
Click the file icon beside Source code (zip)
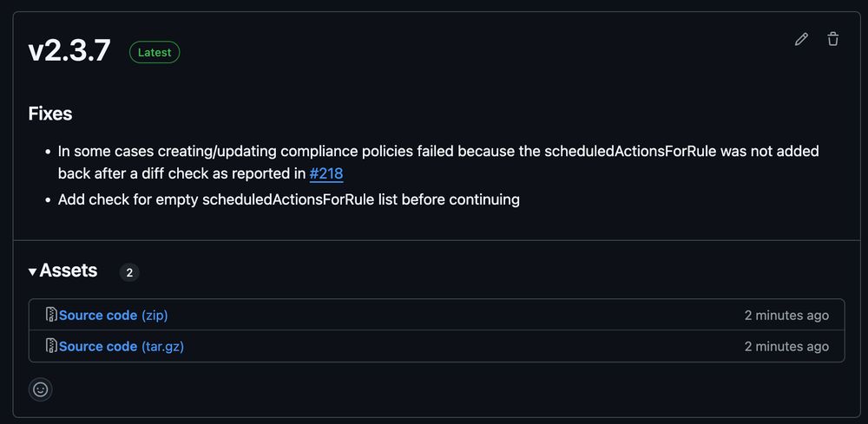pos(51,315)
